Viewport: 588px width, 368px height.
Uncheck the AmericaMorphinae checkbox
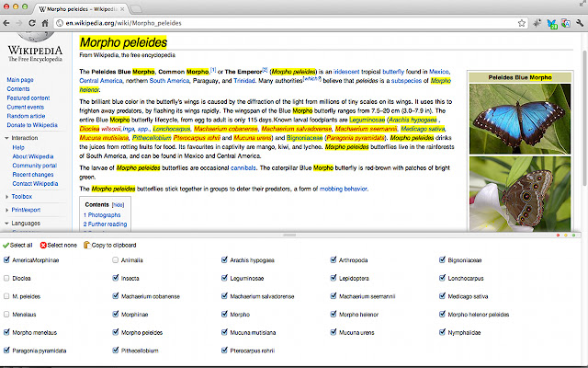(x=6, y=259)
